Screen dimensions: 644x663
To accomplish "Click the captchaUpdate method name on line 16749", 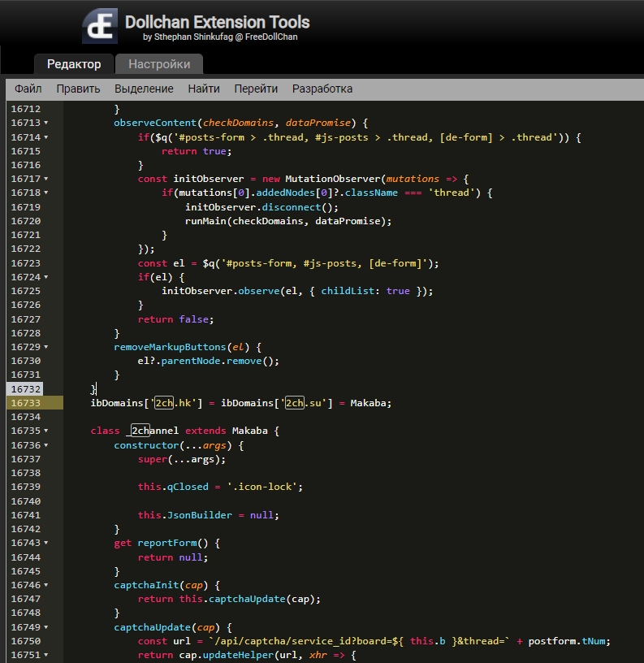I will 153,627.
